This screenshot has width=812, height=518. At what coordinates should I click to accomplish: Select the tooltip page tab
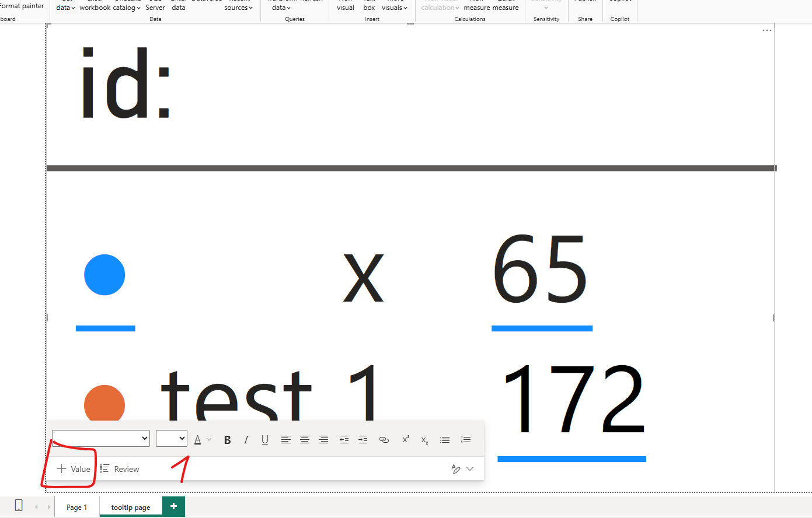click(x=131, y=507)
